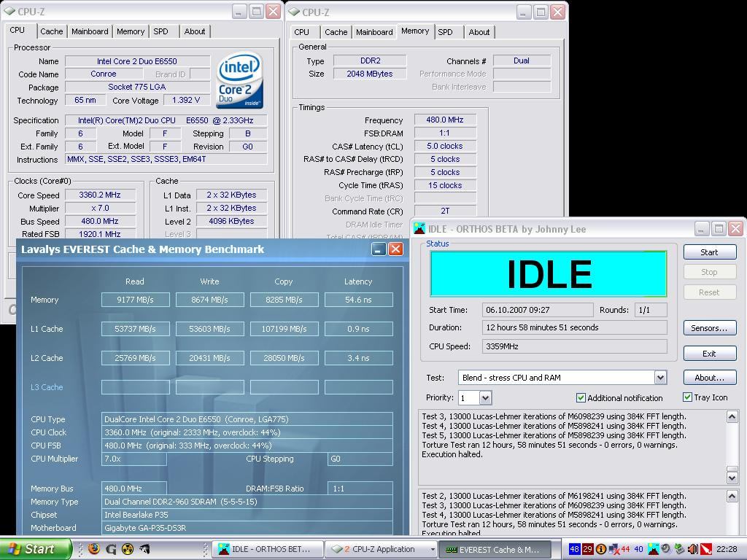
Task: Click the Duration field in Orthos
Action: tap(575, 327)
